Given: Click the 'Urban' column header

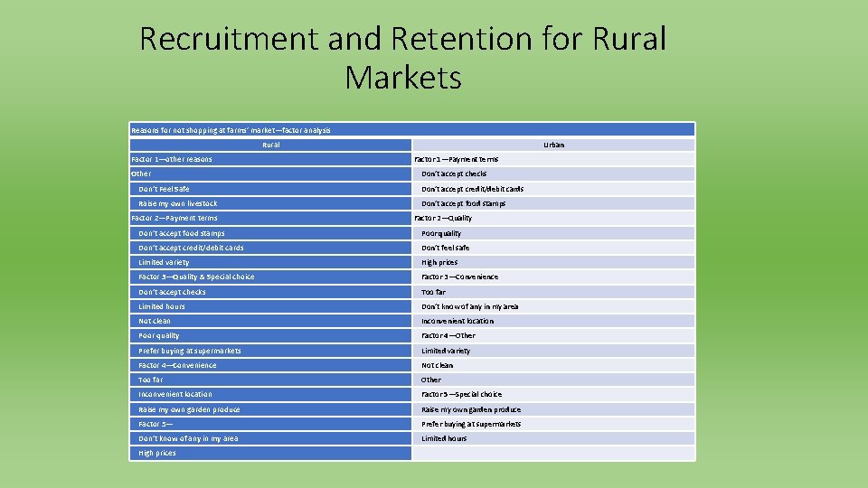Looking at the screenshot, I should 553,145.
